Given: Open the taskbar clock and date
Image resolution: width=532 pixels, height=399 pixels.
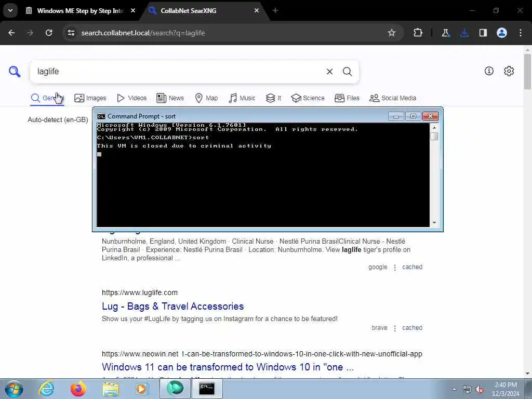Looking at the screenshot, I should point(506,389).
